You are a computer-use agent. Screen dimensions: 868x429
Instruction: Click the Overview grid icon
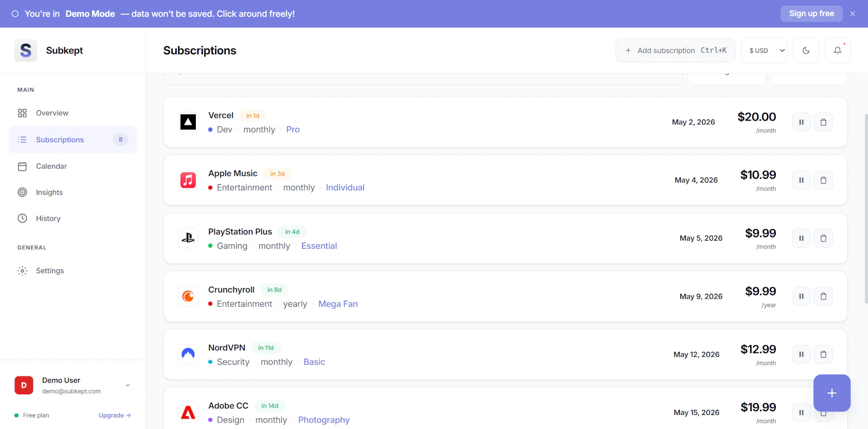22,113
